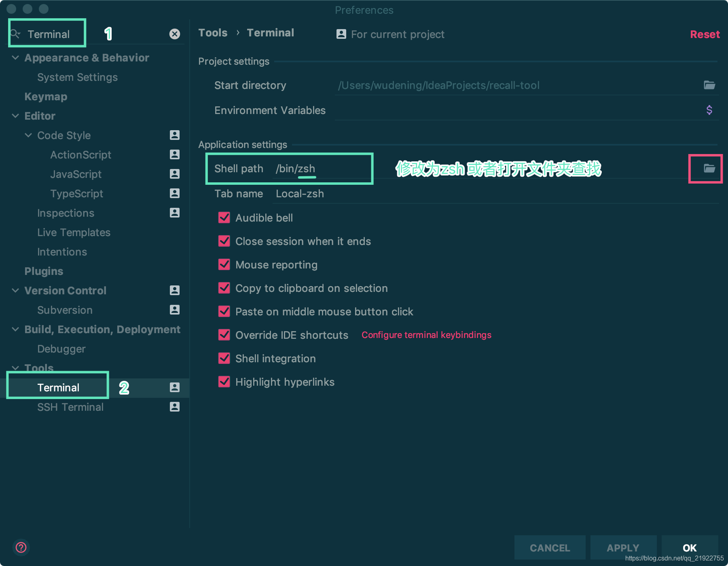Collapse Version Control section
728x566 pixels.
coord(15,291)
